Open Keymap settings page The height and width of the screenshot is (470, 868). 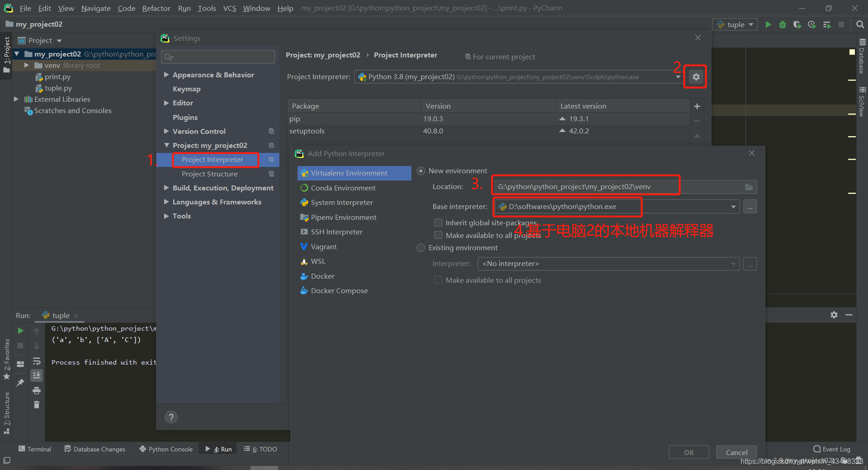pyautogui.click(x=186, y=89)
